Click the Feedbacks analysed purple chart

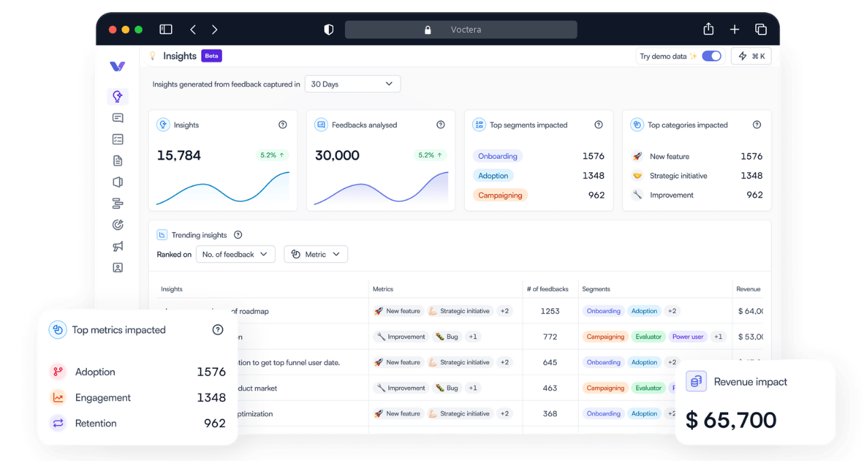381,188
